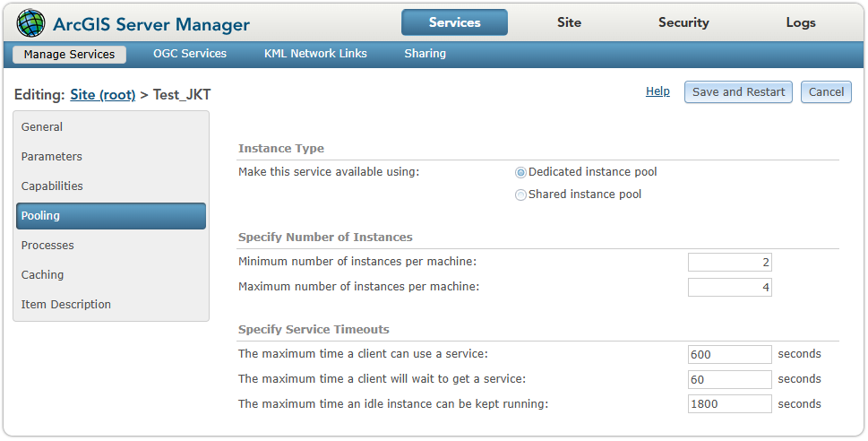
Task: Focus maximum client wait time field
Action: coord(730,379)
